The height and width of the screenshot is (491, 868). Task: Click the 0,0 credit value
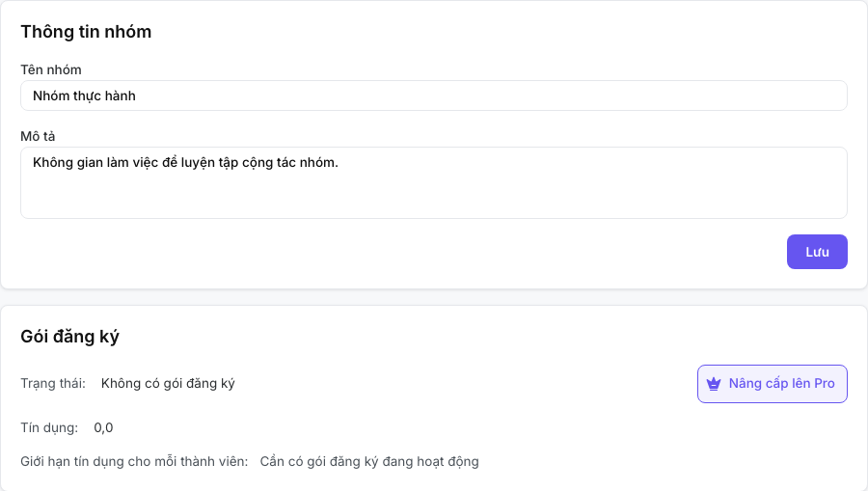click(x=103, y=428)
